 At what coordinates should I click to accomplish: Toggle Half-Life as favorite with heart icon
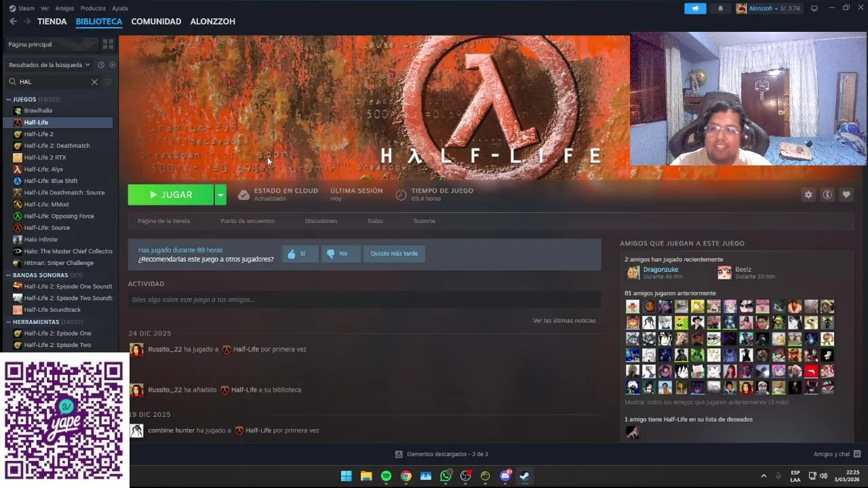[846, 195]
